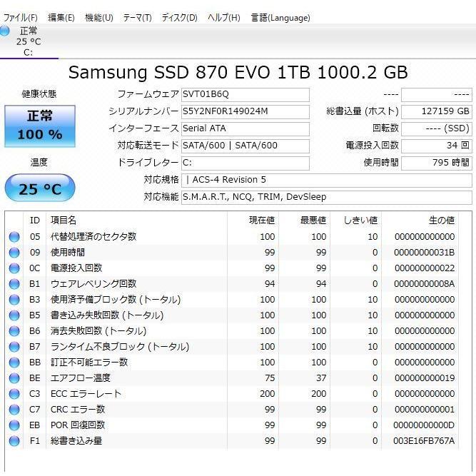Click the status icon for attribute EB
The height and width of the screenshot is (476, 476).
point(14,425)
